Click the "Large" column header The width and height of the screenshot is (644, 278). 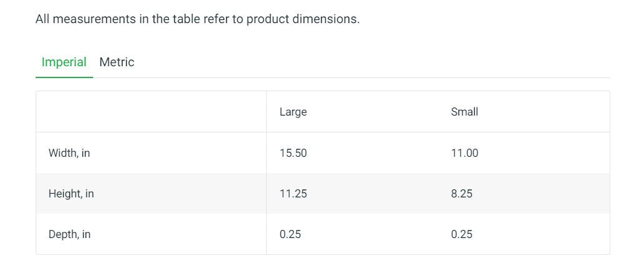point(293,112)
